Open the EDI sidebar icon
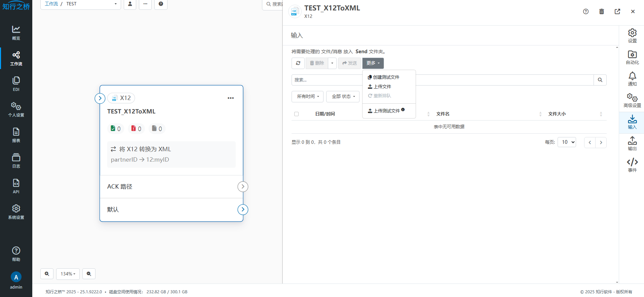Viewport: 644px width, 297px height. [x=16, y=84]
